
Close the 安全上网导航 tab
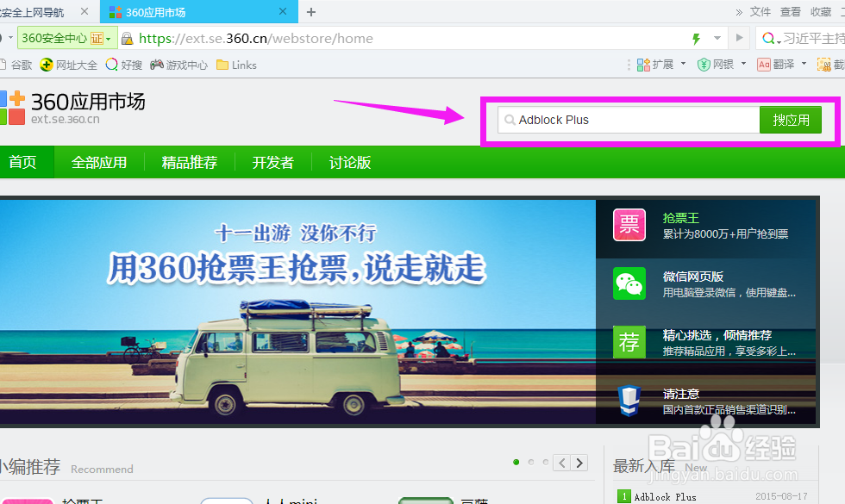coord(84,11)
